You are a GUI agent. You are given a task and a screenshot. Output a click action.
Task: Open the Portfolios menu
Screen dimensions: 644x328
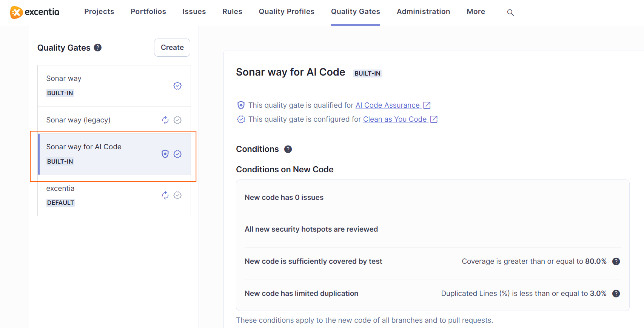point(148,12)
